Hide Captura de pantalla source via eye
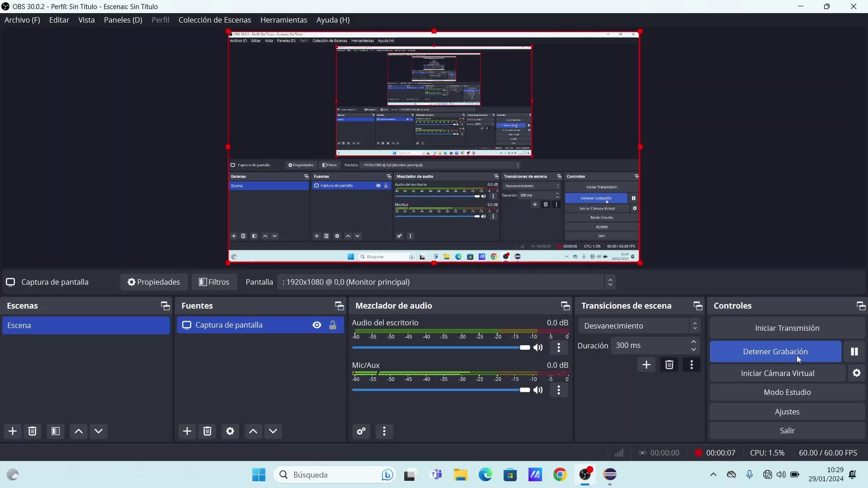The image size is (868, 488). tap(317, 325)
